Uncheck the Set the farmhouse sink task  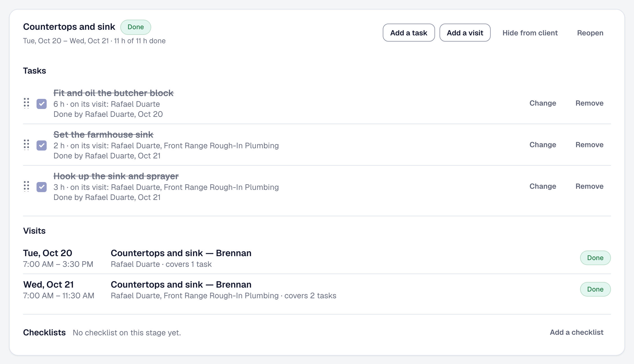click(42, 145)
